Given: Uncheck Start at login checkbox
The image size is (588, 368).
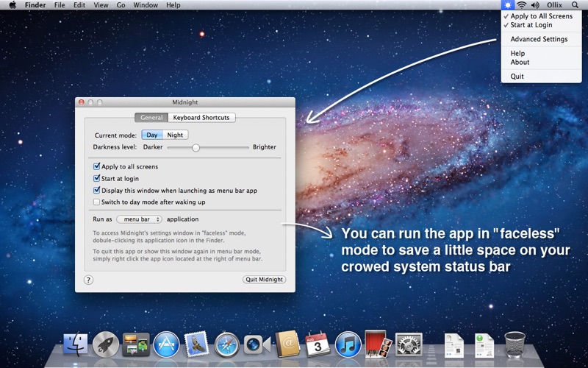Looking at the screenshot, I should tap(97, 178).
